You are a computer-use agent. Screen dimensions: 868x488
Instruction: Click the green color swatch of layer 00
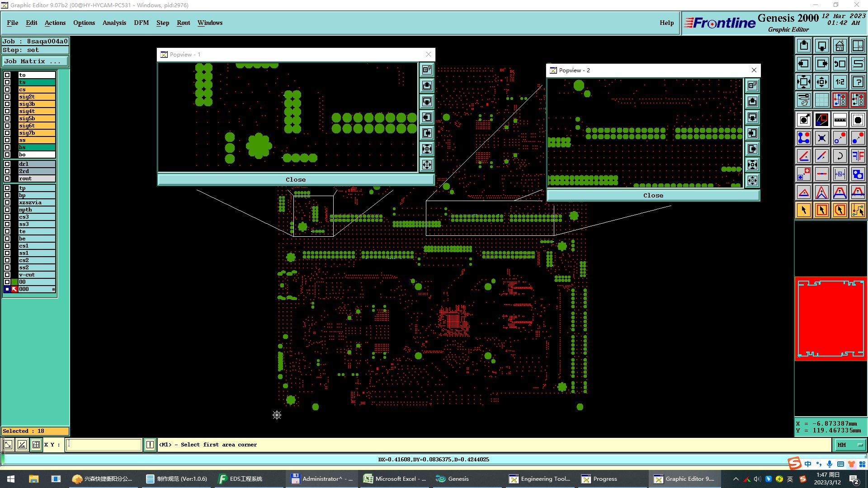coord(14,282)
